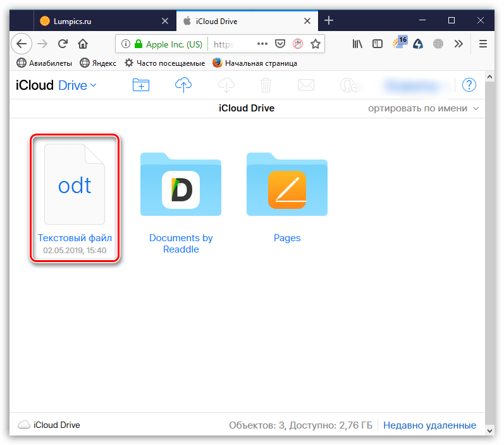
Task: Save page to Pocket
Action: click(280, 44)
